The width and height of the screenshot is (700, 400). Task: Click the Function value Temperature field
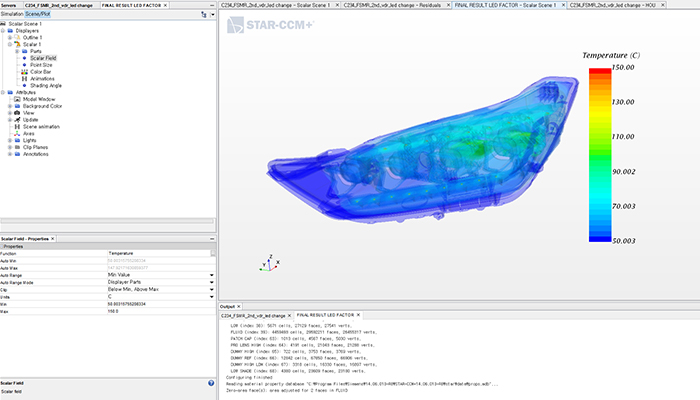pyautogui.click(x=158, y=253)
